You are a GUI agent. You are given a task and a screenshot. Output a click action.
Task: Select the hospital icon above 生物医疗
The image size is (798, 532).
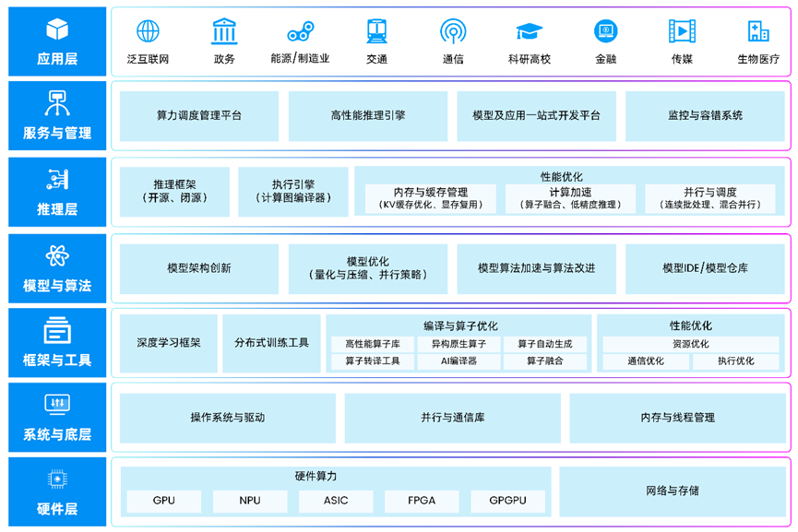[x=758, y=31]
